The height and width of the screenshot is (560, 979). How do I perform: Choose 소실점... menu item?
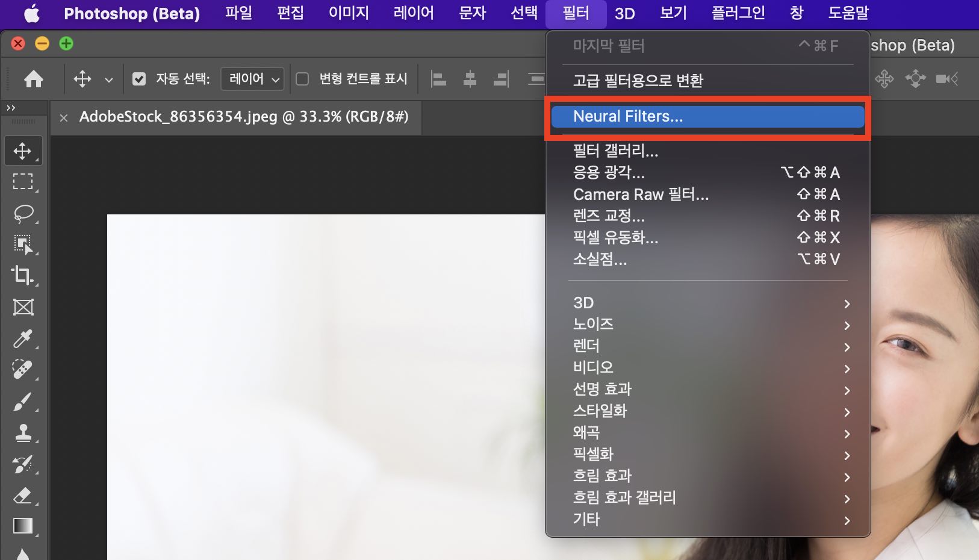[x=707, y=260]
